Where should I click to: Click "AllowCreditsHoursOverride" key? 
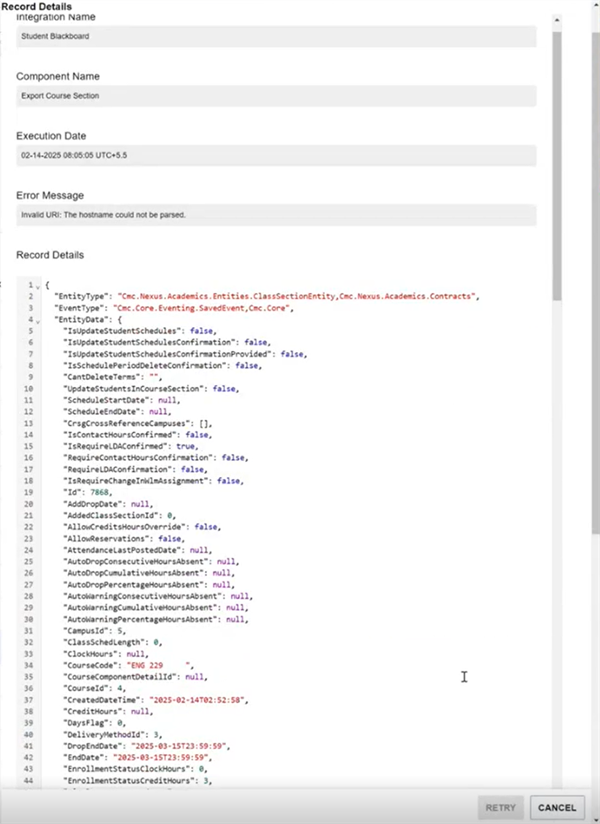click(125, 527)
